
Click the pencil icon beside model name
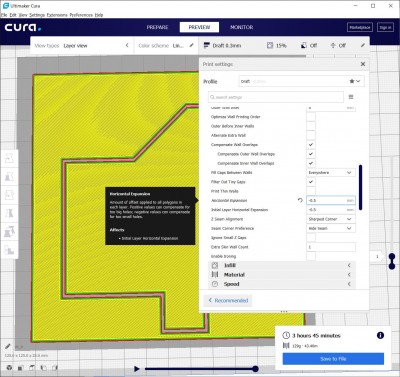pyautogui.click(x=8, y=347)
